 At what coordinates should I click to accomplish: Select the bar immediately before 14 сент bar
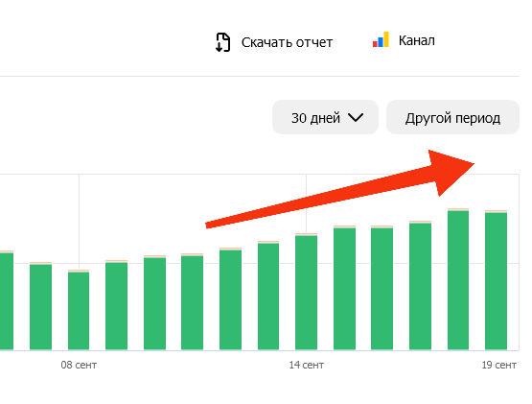(x=268, y=296)
